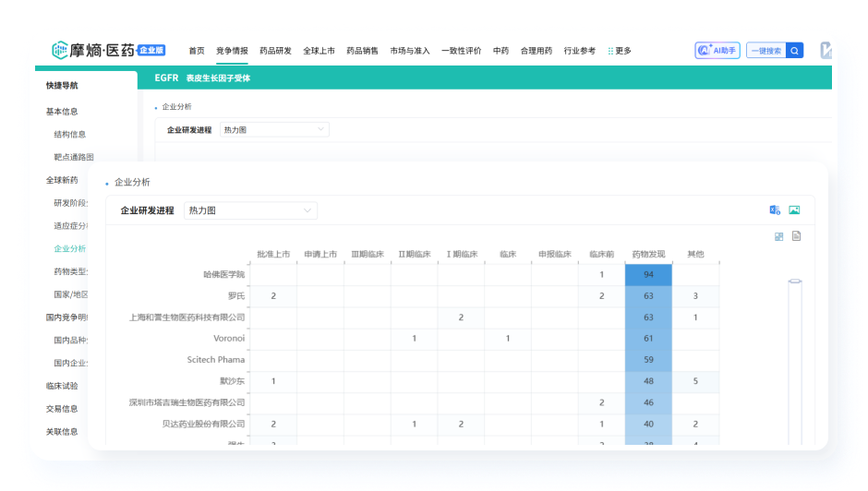Screen dimensions: 868x491
Task: Click the 40 cell for 贝达药业
Action: point(648,424)
